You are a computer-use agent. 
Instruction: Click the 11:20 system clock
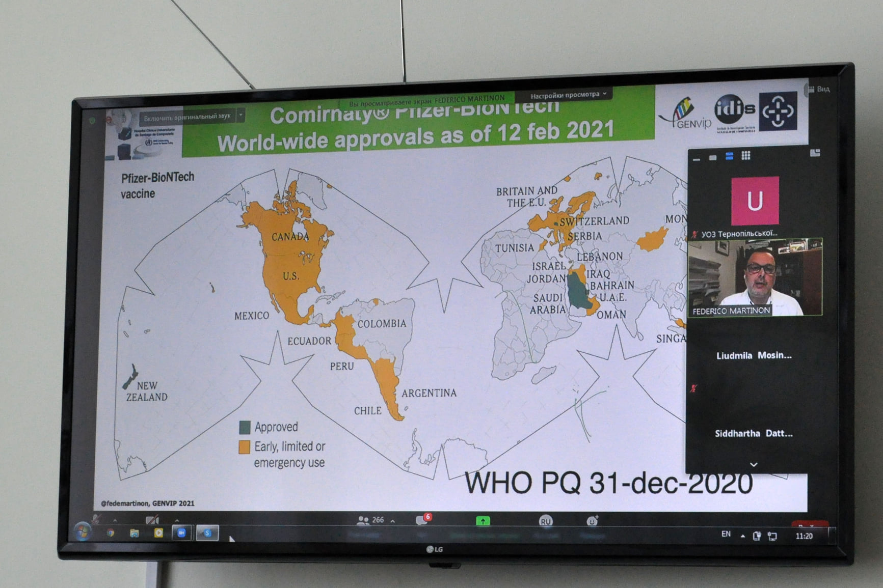pyautogui.click(x=804, y=536)
